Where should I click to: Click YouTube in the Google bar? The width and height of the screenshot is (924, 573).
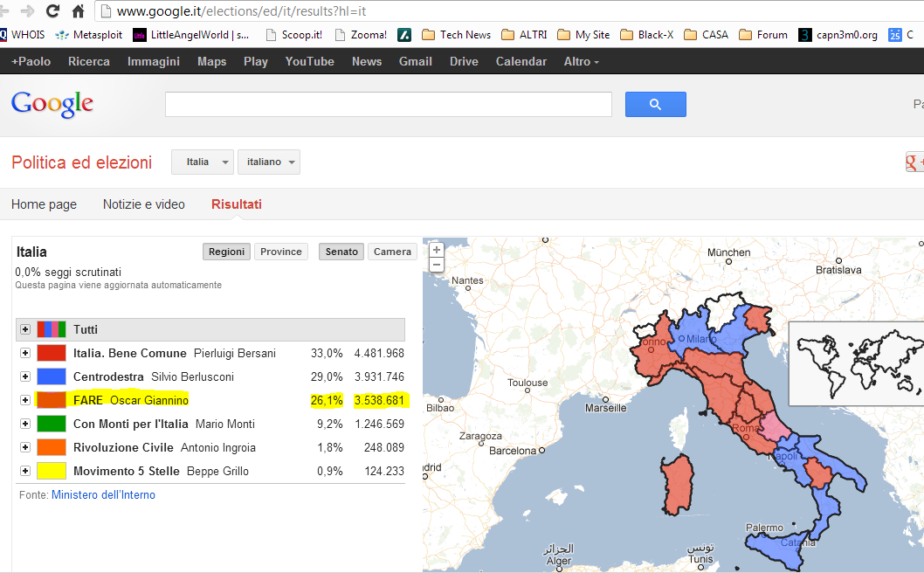click(309, 61)
